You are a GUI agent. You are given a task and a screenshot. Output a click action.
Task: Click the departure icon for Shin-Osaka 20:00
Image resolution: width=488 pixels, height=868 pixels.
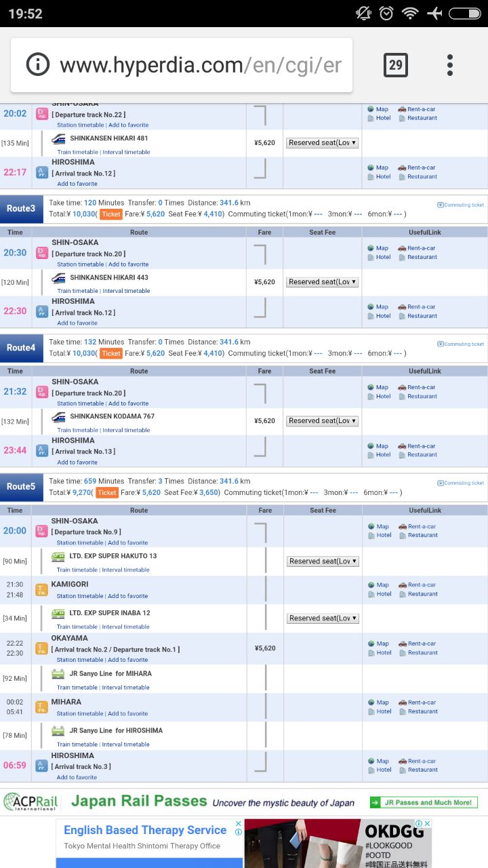(42, 531)
